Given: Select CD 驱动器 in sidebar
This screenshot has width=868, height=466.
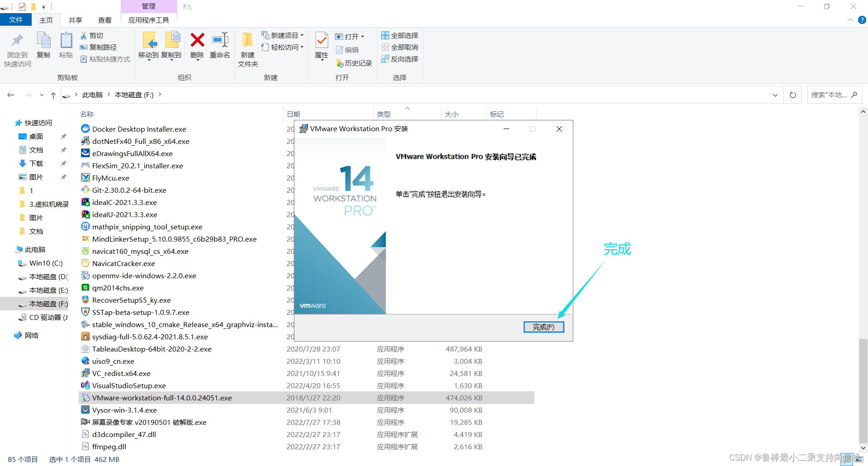Looking at the screenshot, I should [43, 317].
